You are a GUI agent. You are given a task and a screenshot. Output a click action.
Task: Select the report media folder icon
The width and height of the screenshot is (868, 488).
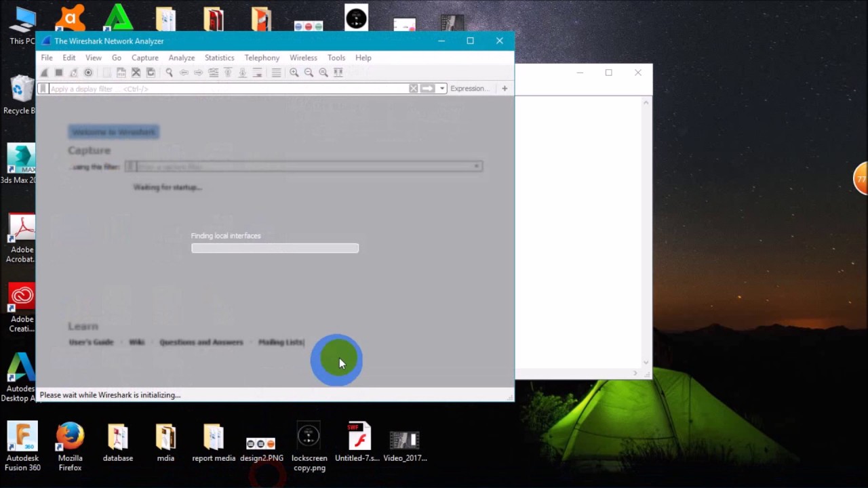[x=213, y=443]
